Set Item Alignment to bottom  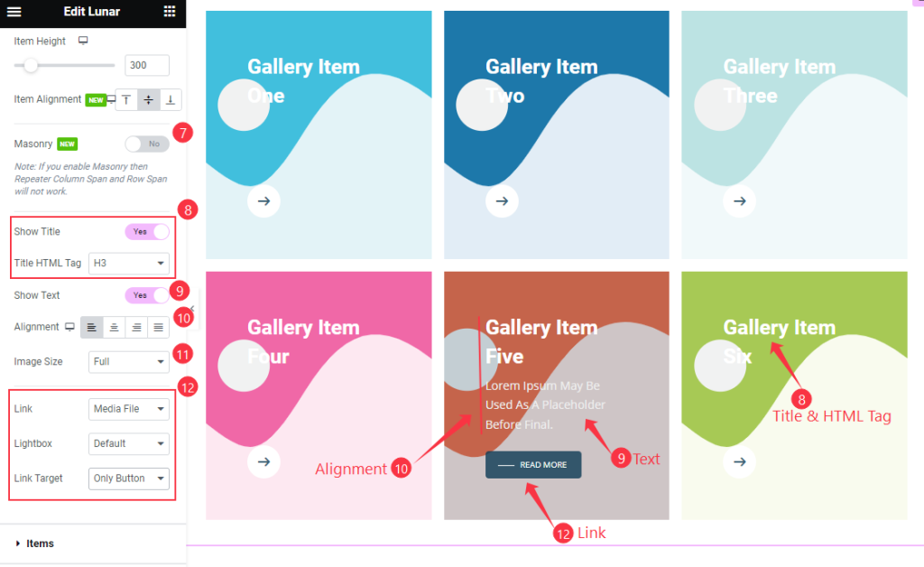171,99
